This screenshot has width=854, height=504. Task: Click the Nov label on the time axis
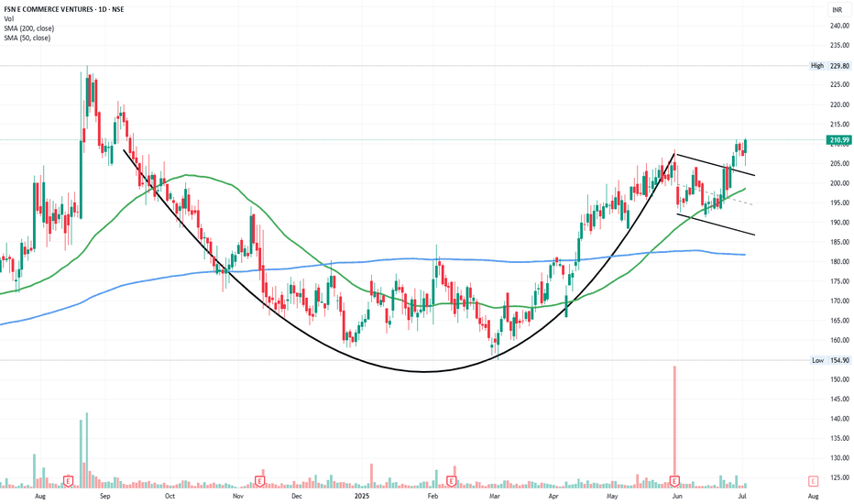(237, 497)
